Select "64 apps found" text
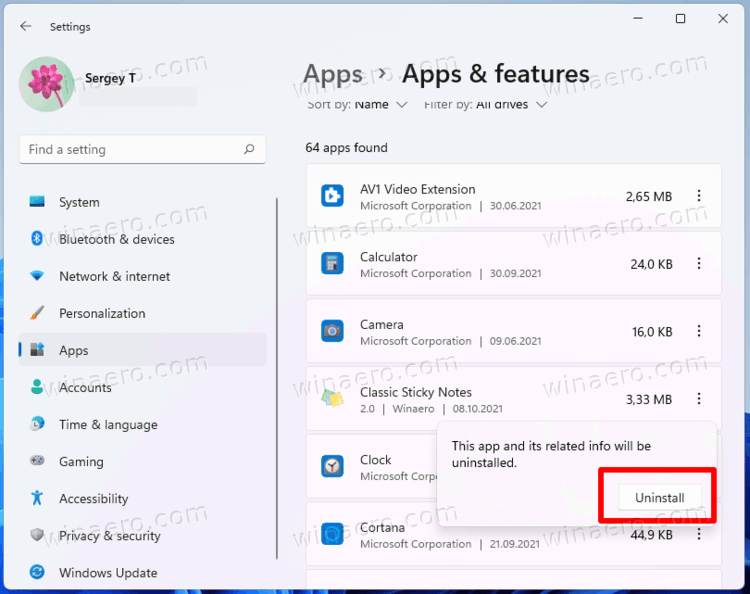Viewport: 750px width, 594px height. tap(346, 148)
